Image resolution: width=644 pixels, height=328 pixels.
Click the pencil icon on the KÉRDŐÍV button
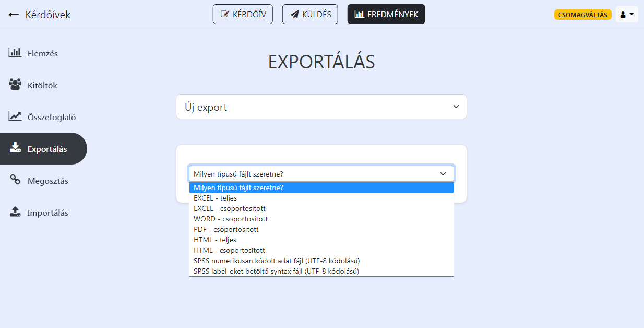click(225, 15)
